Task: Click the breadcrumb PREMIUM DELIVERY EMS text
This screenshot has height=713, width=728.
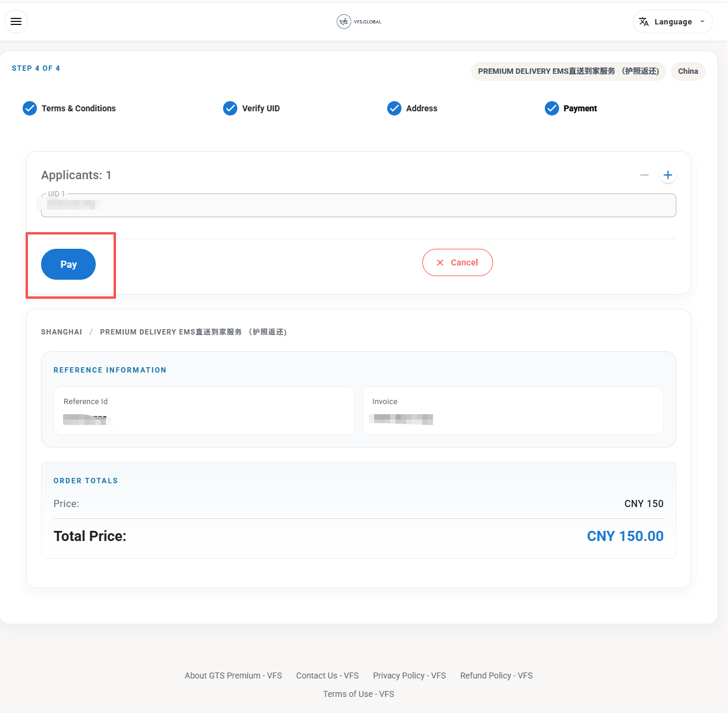Action: [x=193, y=332]
